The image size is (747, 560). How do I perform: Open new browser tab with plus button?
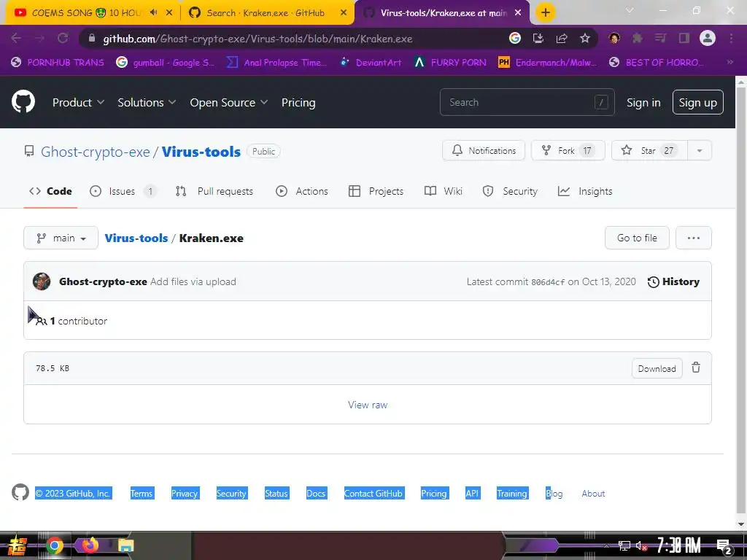[x=546, y=12]
